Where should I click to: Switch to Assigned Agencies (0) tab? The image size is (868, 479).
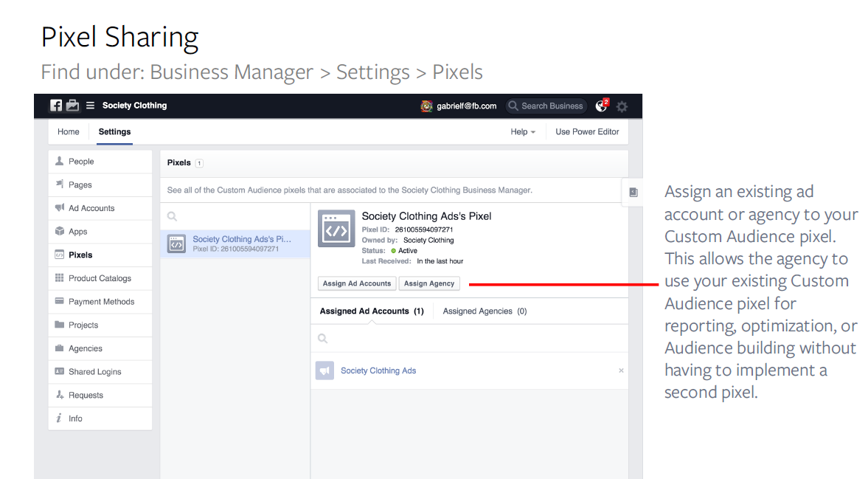485,311
